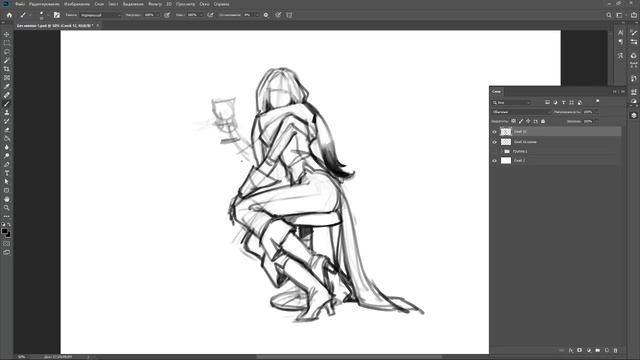Open the Редактирование menu

44,4
